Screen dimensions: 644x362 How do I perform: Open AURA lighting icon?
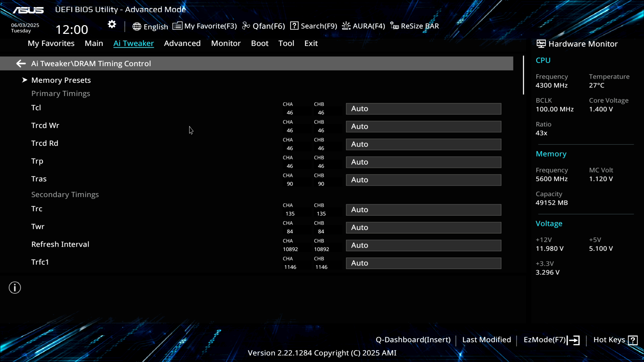point(346,26)
